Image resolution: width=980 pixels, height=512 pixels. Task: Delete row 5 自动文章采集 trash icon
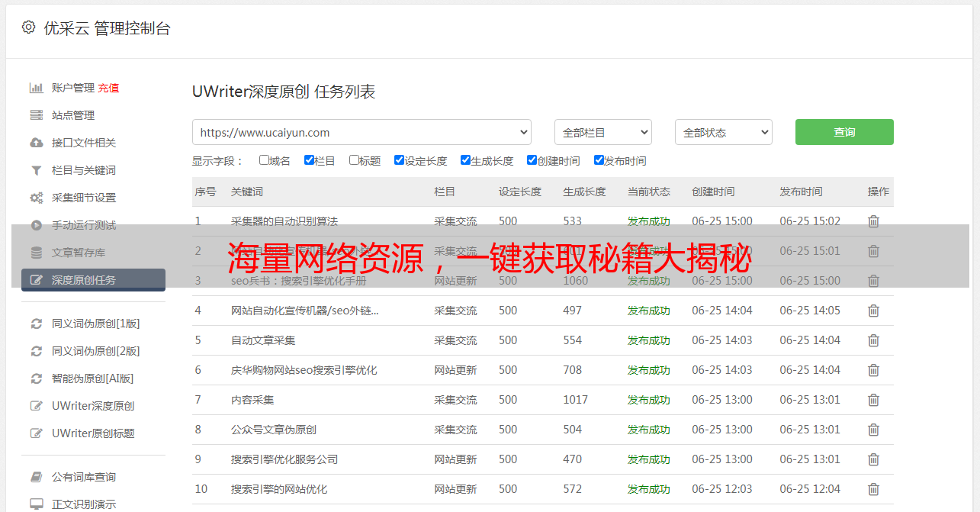point(873,340)
